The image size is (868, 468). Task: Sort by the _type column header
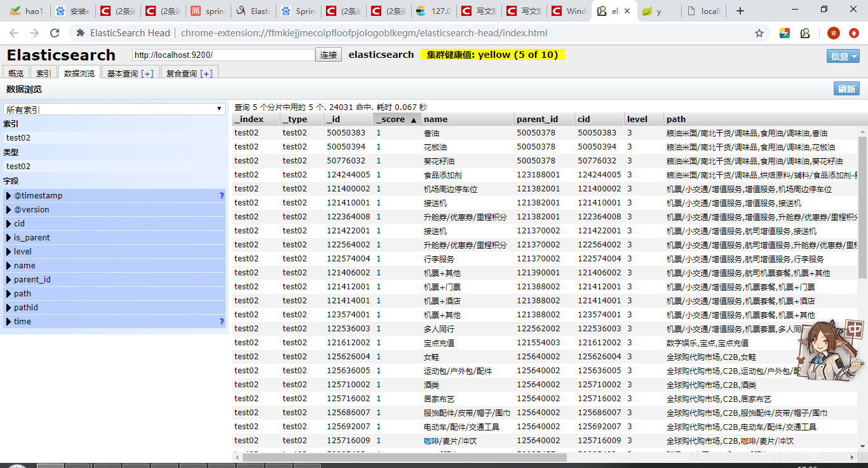pos(302,119)
